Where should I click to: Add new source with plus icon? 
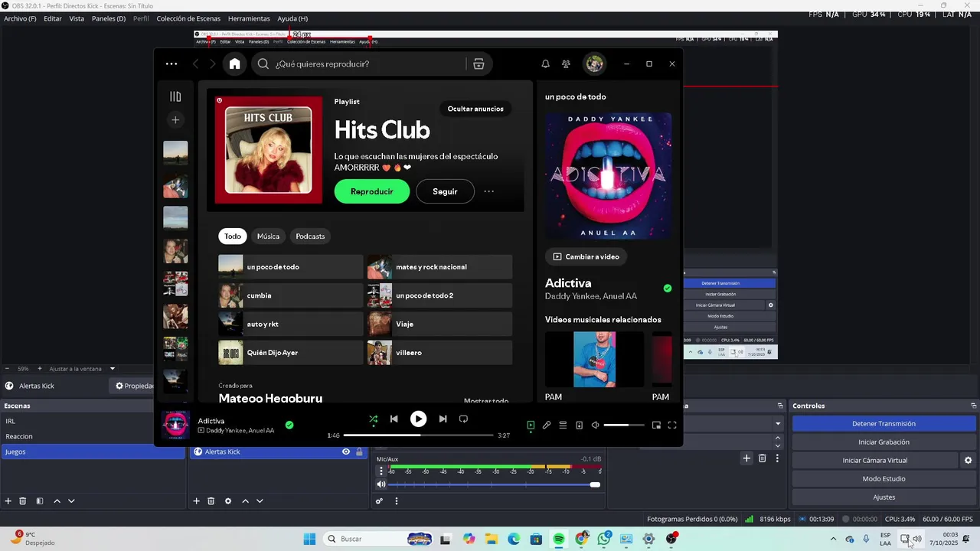[x=196, y=501]
